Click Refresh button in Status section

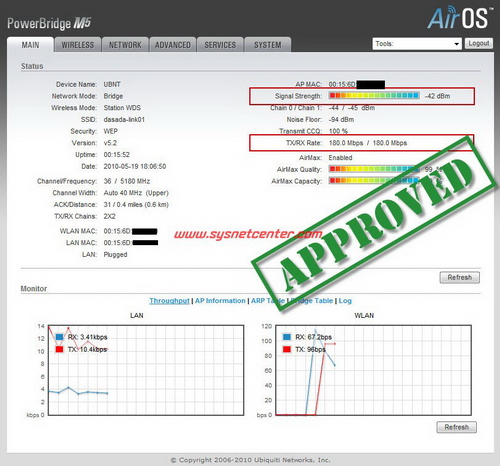[460, 277]
